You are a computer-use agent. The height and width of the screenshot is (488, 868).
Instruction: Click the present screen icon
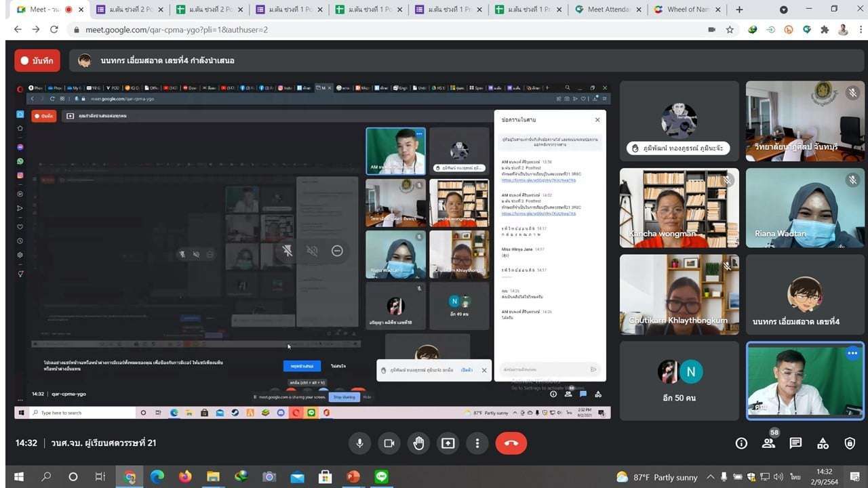pyautogui.click(x=448, y=443)
